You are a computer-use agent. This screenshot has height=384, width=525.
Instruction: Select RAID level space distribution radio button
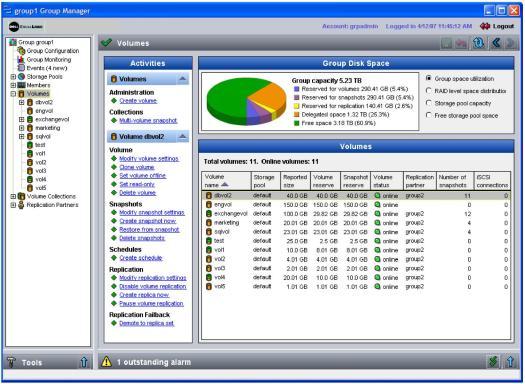pyautogui.click(x=428, y=91)
